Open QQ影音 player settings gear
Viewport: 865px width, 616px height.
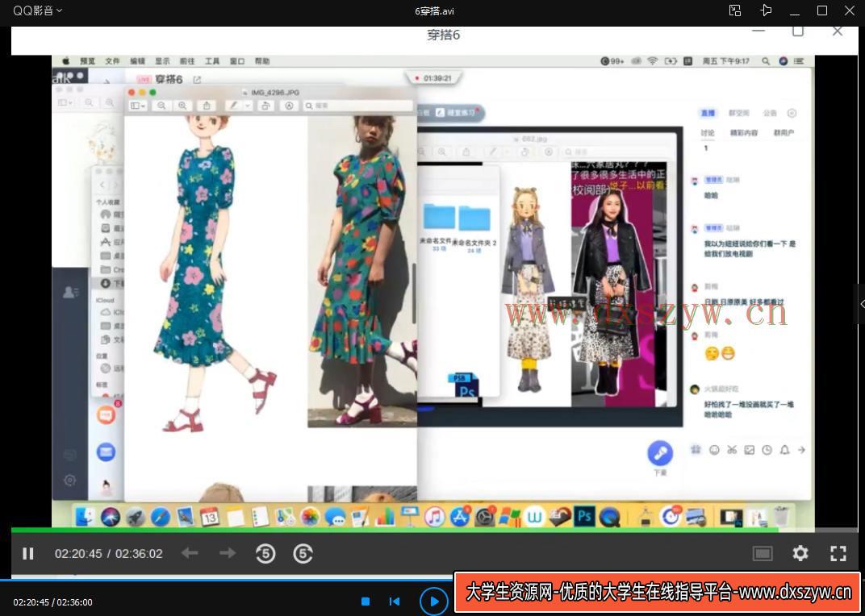[800, 553]
